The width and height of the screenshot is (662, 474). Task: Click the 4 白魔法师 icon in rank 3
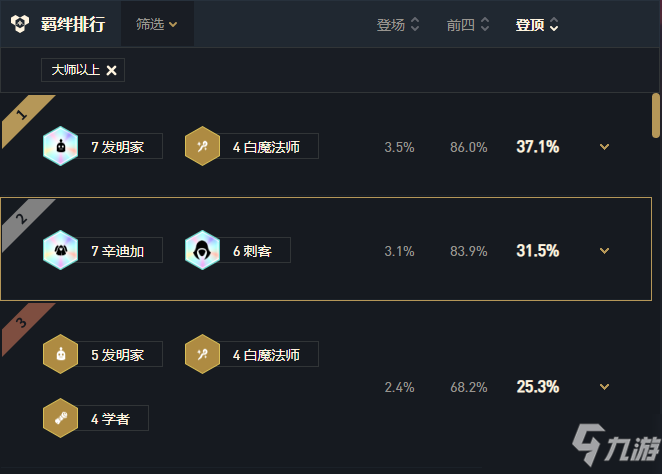(202, 354)
